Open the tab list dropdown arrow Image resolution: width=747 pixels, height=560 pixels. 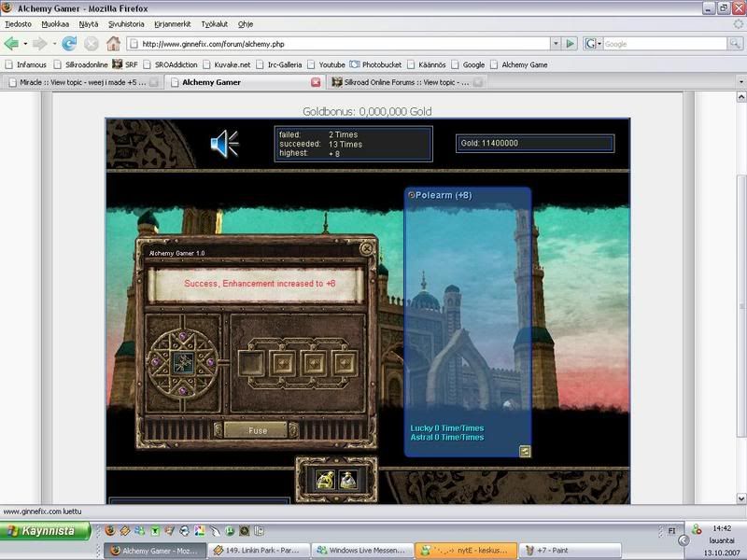(740, 82)
